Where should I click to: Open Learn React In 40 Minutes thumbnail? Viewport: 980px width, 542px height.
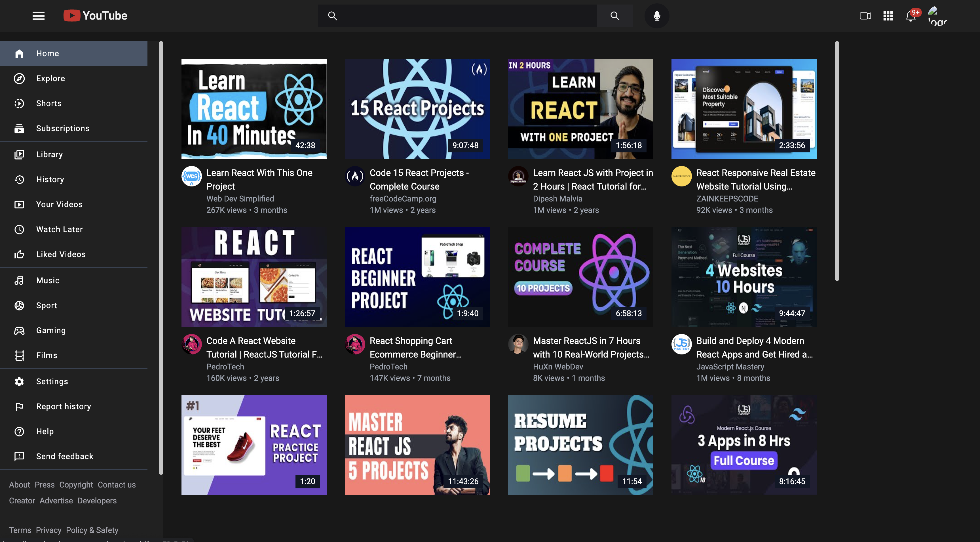254,109
